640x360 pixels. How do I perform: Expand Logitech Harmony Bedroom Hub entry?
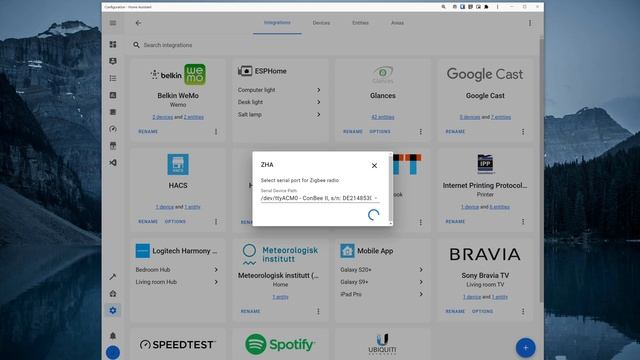coord(177,270)
